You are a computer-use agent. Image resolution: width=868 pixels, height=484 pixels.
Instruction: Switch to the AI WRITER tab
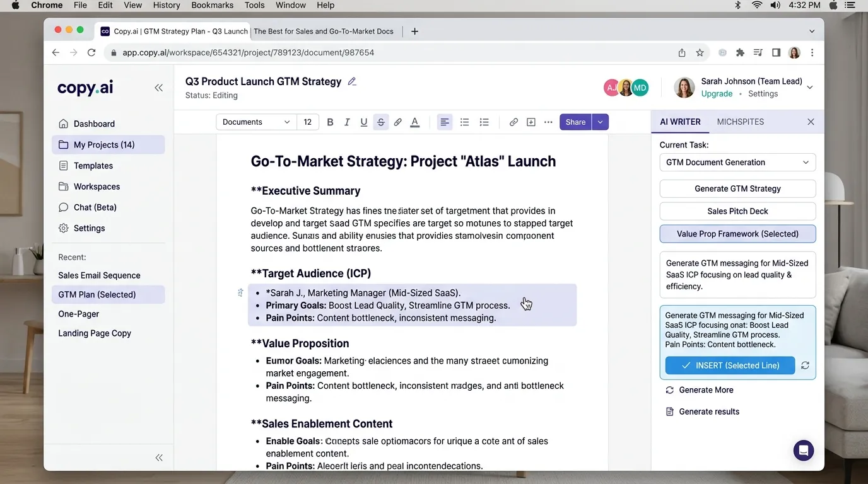[x=680, y=122]
